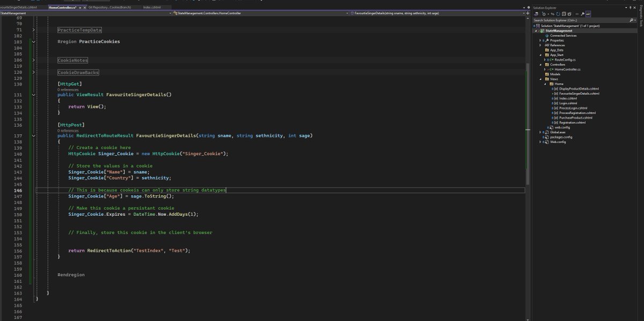Expand the collapsed PracticeTempData region
644x321 pixels.
34,30
